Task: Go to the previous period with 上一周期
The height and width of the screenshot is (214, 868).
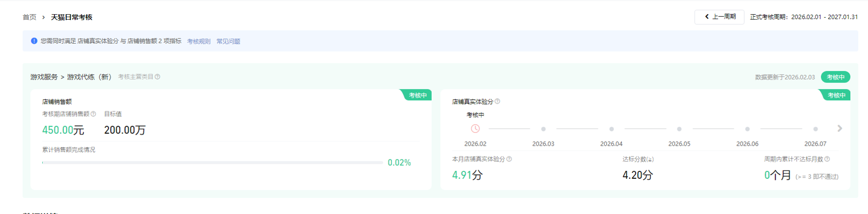Action: (719, 17)
